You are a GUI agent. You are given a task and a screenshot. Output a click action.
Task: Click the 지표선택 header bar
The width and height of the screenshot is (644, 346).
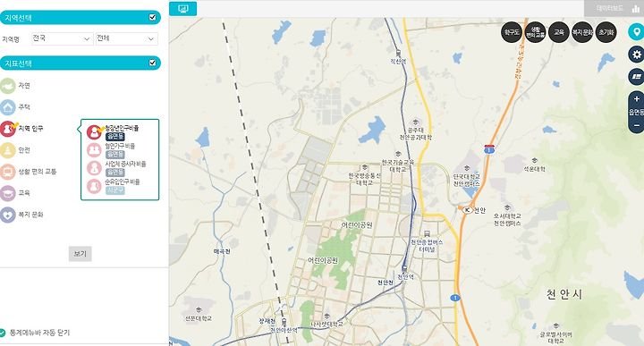click(80, 63)
